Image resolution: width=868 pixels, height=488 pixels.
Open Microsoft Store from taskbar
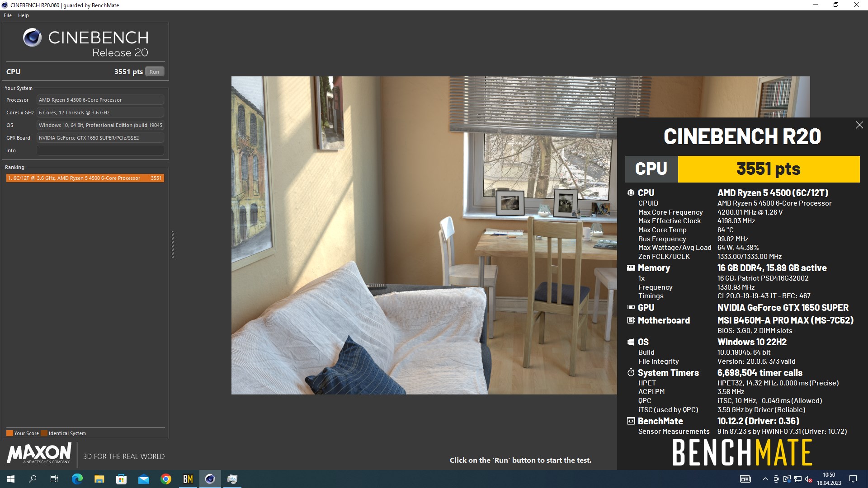(x=122, y=479)
